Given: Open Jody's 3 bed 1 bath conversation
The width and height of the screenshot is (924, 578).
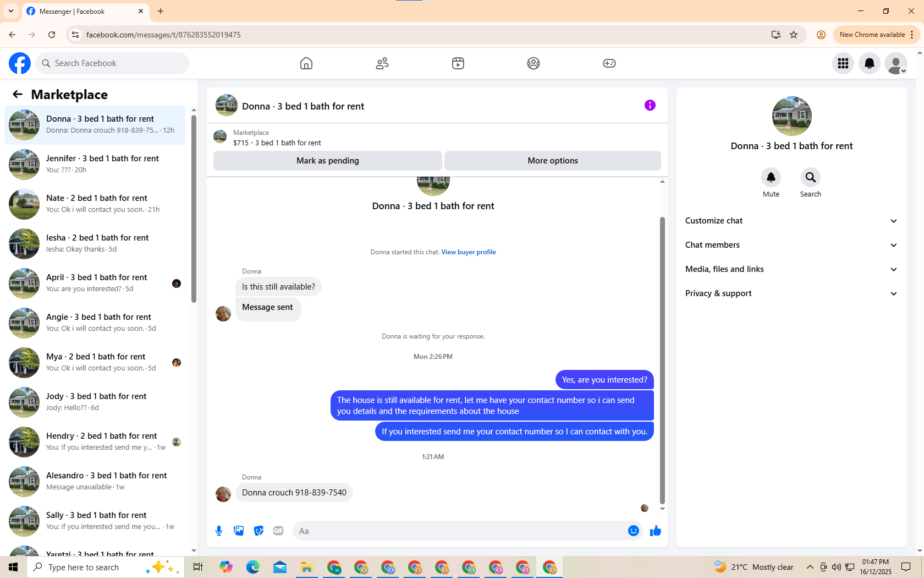Looking at the screenshot, I should click(95, 402).
